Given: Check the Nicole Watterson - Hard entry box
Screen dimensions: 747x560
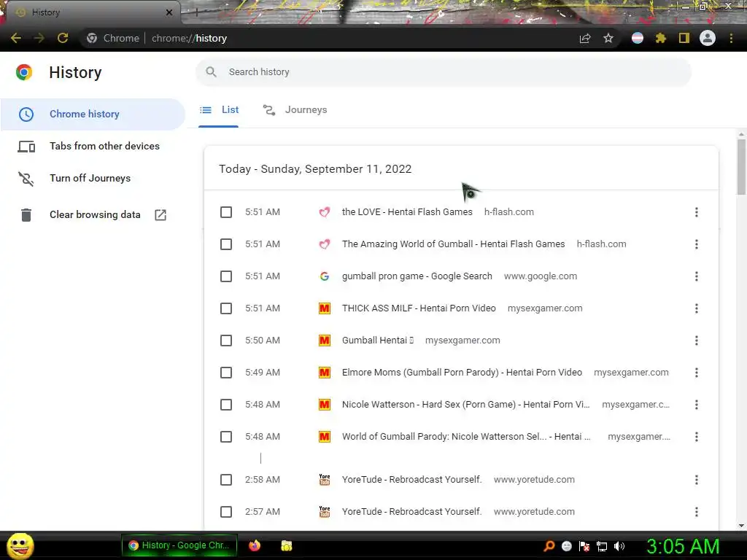Looking at the screenshot, I should pyautogui.click(x=226, y=405).
